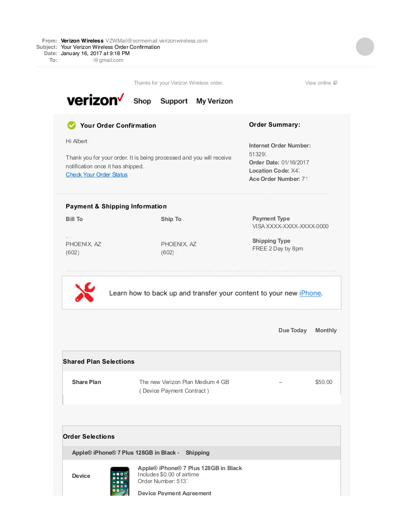Open the Shop menu item
This screenshot has width=411, height=532.
(x=142, y=101)
